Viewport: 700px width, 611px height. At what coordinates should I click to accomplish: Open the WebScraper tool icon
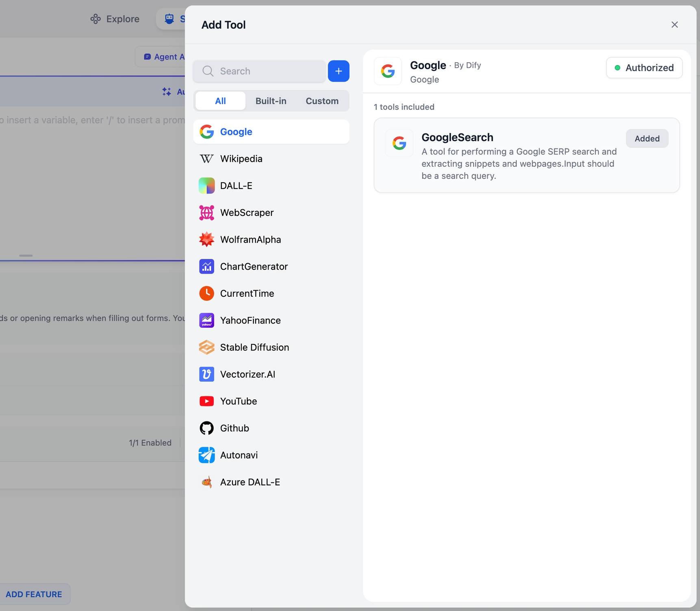206,213
